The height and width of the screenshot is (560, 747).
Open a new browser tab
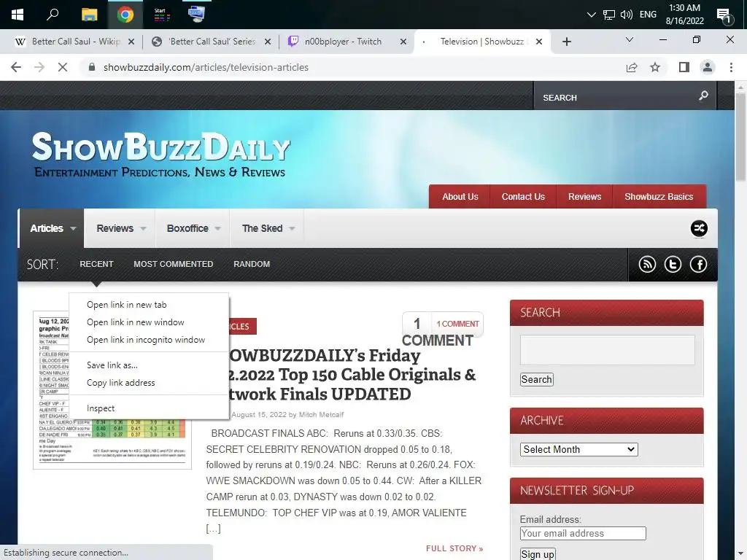point(566,42)
